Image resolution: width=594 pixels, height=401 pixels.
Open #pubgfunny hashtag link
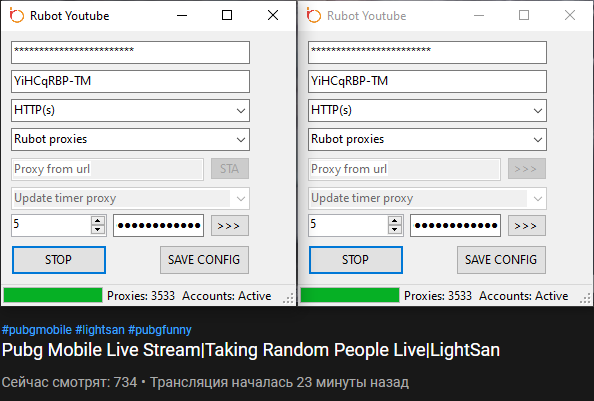tap(160, 330)
